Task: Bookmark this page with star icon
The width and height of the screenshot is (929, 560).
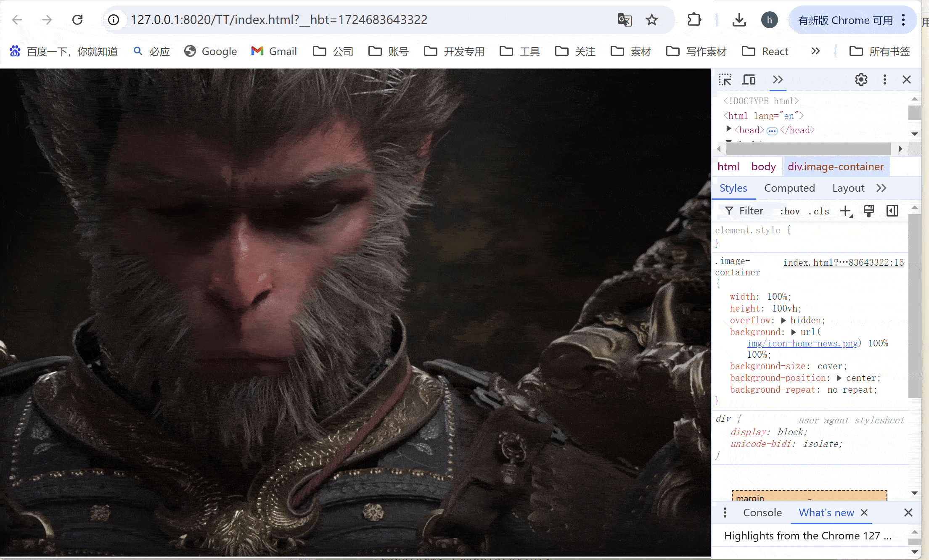Action: pyautogui.click(x=651, y=20)
